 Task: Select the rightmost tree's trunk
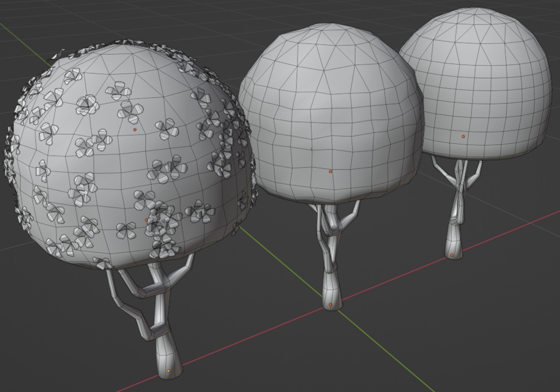tap(454, 229)
